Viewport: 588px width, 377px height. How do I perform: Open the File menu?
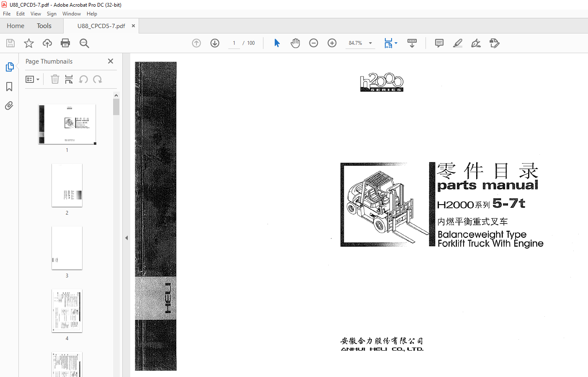(7, 14)
